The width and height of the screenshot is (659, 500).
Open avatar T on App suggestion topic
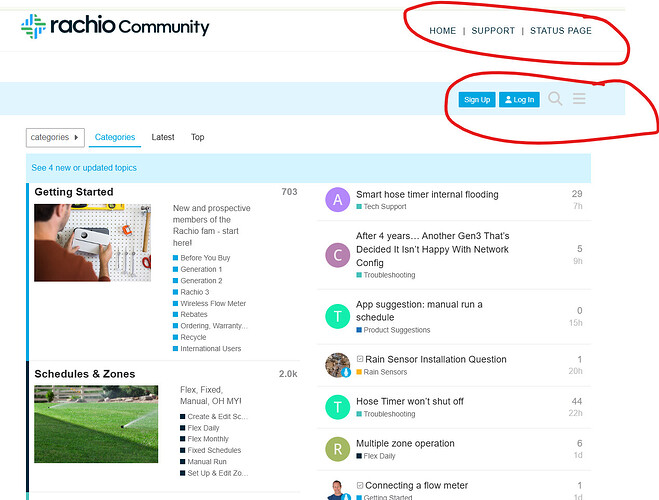click(x=337, y=316)
